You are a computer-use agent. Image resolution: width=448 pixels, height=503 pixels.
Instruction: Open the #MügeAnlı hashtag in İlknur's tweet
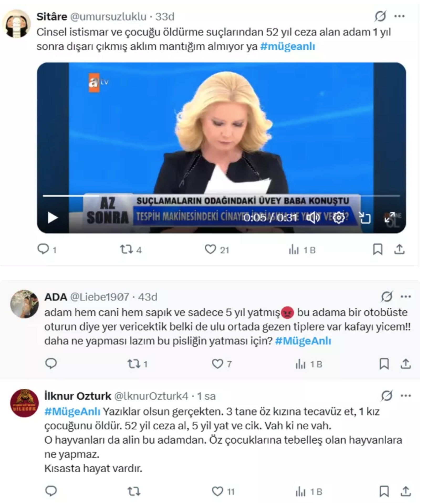72,411
